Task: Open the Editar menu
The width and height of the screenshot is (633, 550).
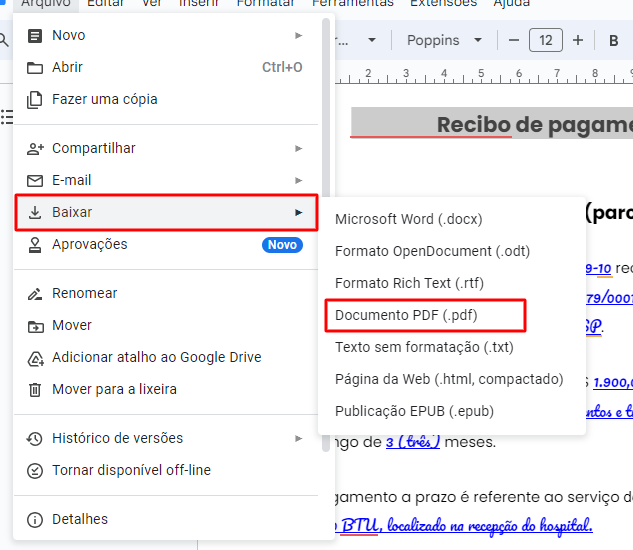Action: pyautogui.click(x=106, y=4)
